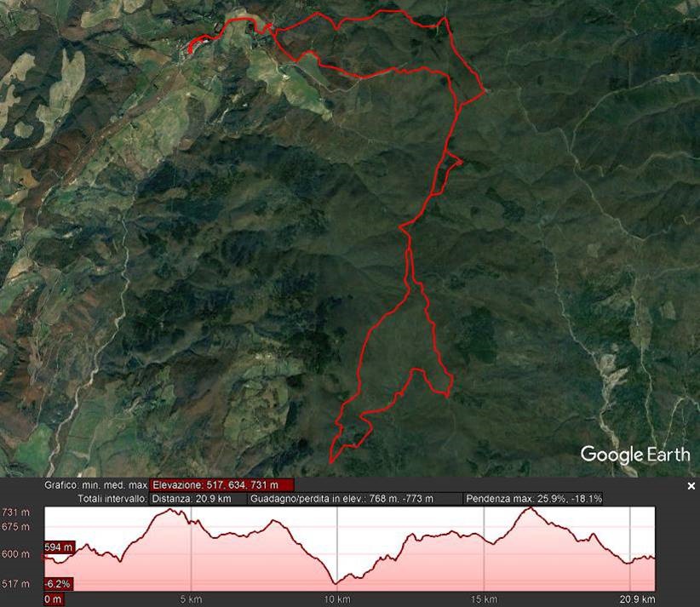Click the 594 m elevation marker label
Viewport: 700px width, 607px height.
pyautogui.click(x=59, y=547)
